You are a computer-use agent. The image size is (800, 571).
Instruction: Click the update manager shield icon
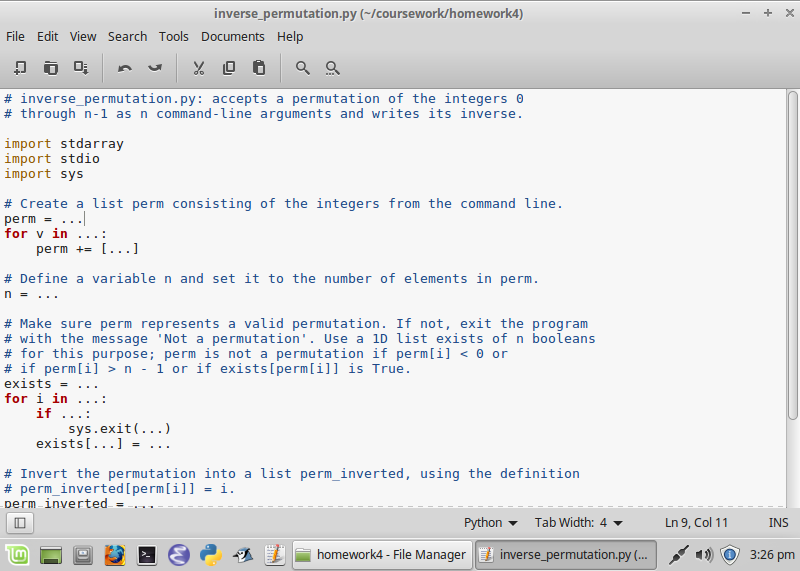[730, 555]
